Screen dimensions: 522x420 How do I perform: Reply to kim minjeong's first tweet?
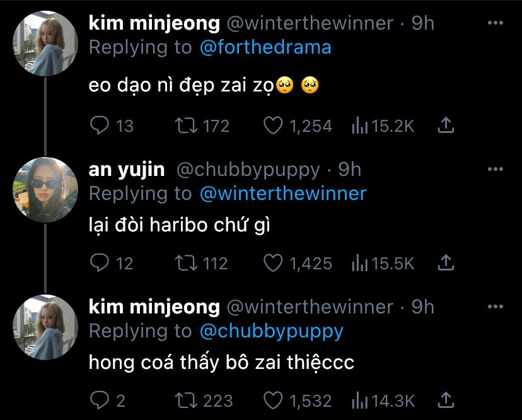coord(99,125)
